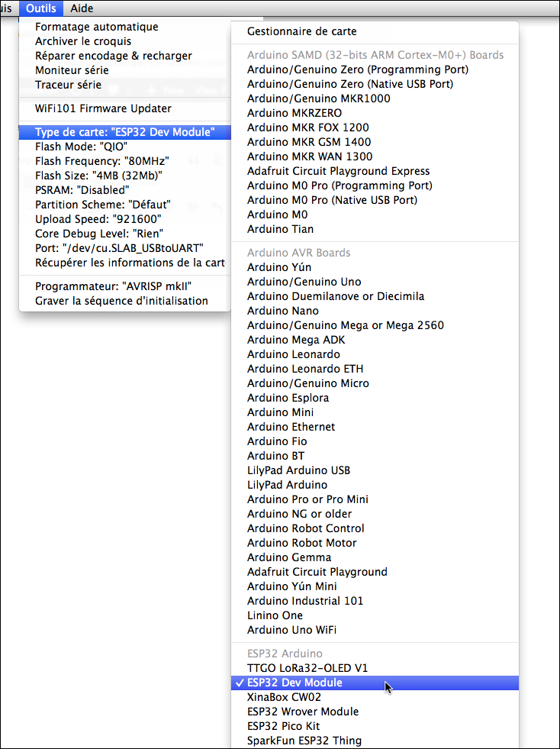Select Arduino Tian board
Screen dimensions: 560x749
pos(375,229)
